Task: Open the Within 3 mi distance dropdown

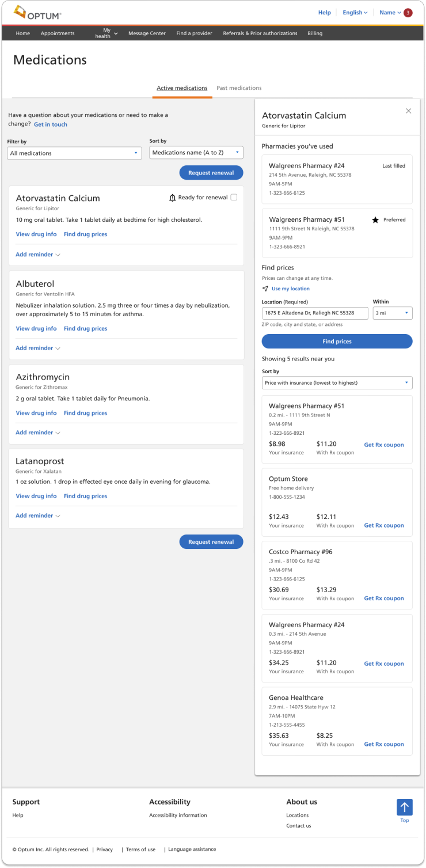Action: click(x=393, y=313)
